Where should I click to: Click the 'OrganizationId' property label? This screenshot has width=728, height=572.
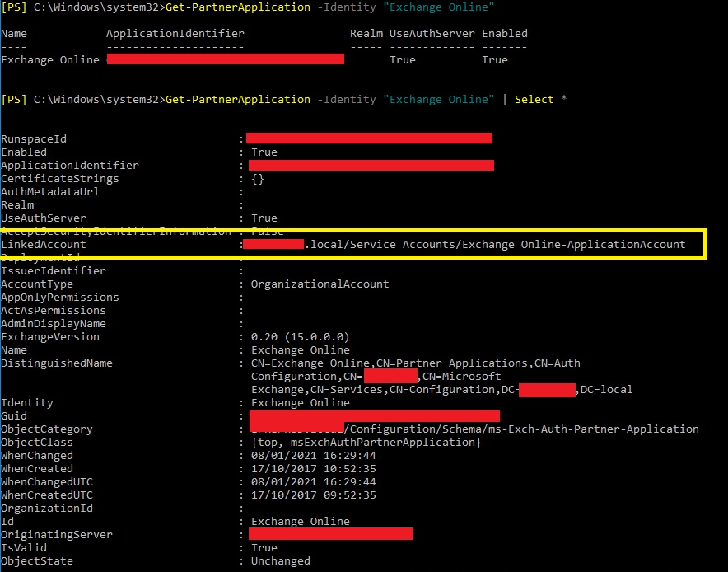[x=47, y=508]
